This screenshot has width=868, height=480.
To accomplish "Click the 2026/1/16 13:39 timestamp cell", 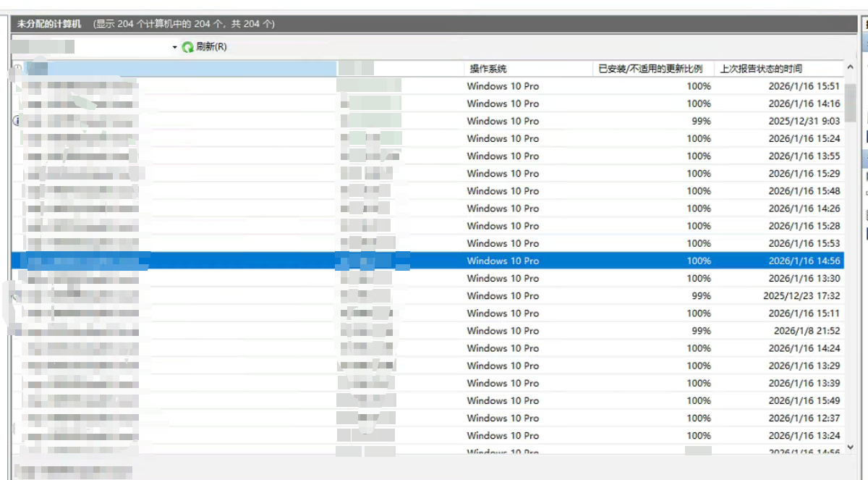I will coord(804,383).
